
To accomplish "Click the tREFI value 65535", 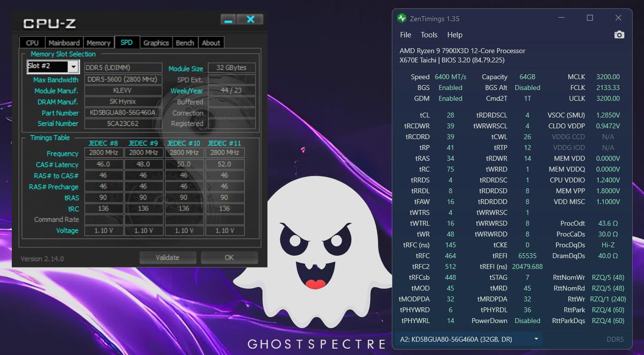I will (x=527, y=256).
